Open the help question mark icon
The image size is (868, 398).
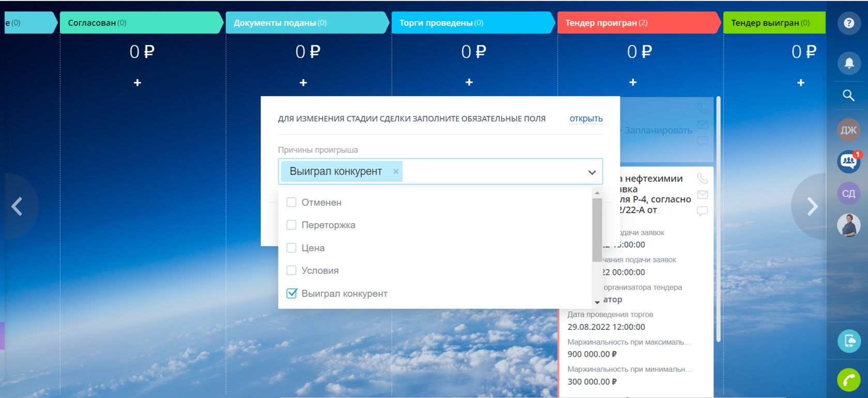[849, 23]
